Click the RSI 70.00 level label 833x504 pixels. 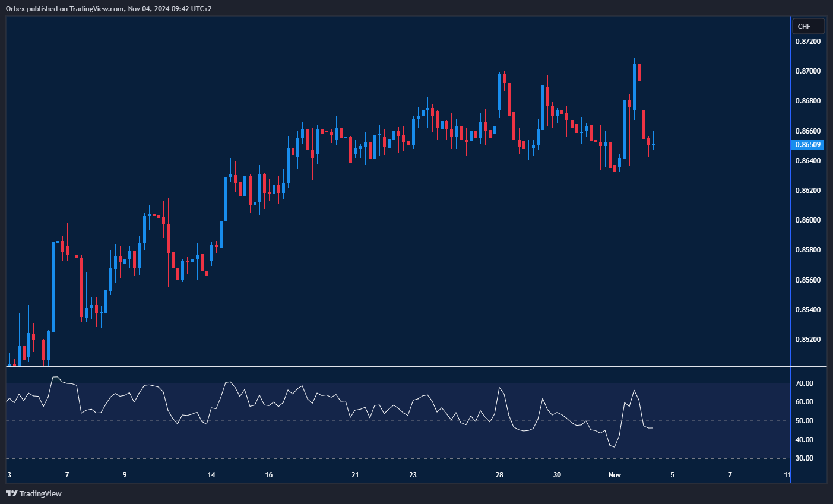[805, 383]
